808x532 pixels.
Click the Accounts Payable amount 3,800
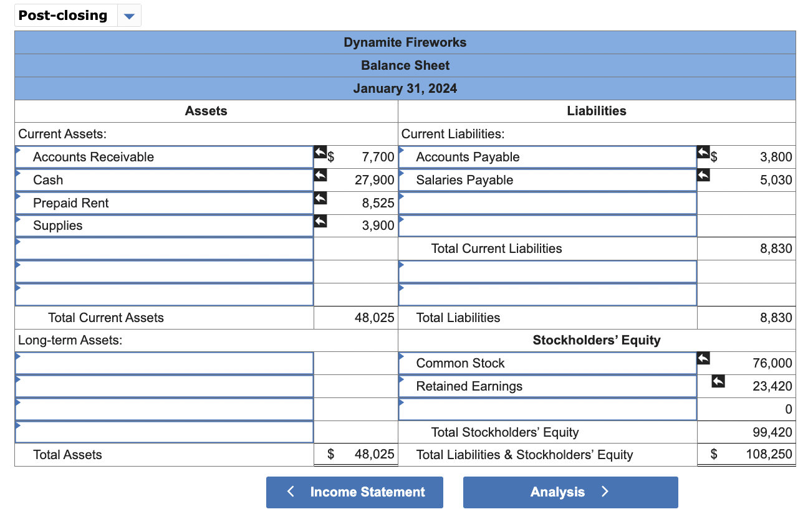tap(776, 157)
